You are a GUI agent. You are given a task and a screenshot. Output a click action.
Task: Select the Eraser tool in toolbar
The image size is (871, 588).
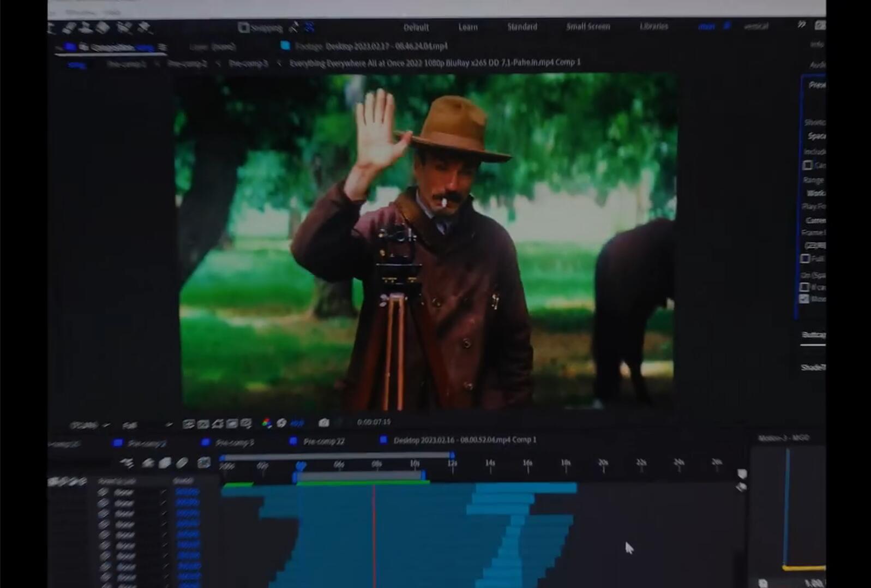tap(103, 28)
